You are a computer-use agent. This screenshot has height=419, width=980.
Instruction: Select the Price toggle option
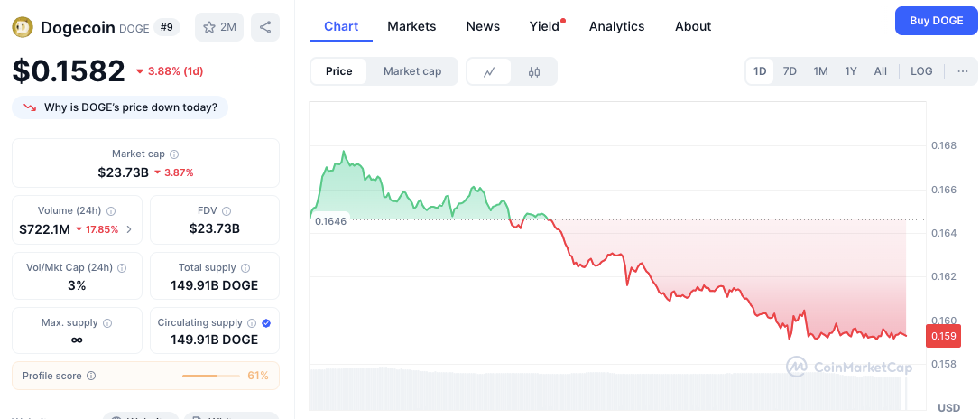(x=338, y=71)
